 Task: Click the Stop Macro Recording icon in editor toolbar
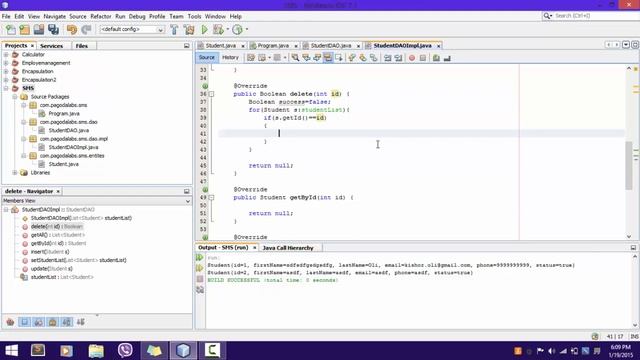pyautogui.click(x=423, y=58)
